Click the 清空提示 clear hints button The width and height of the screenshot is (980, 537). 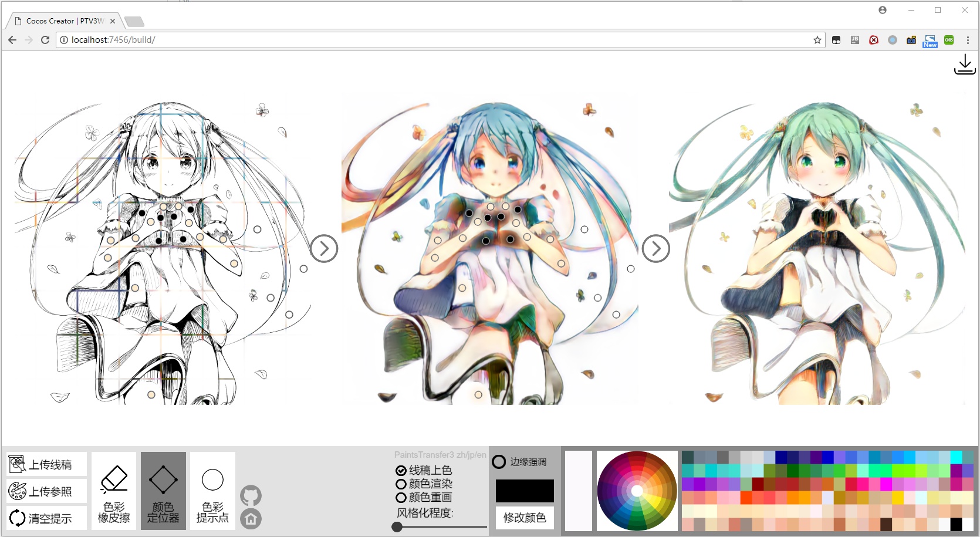(46, 518)
